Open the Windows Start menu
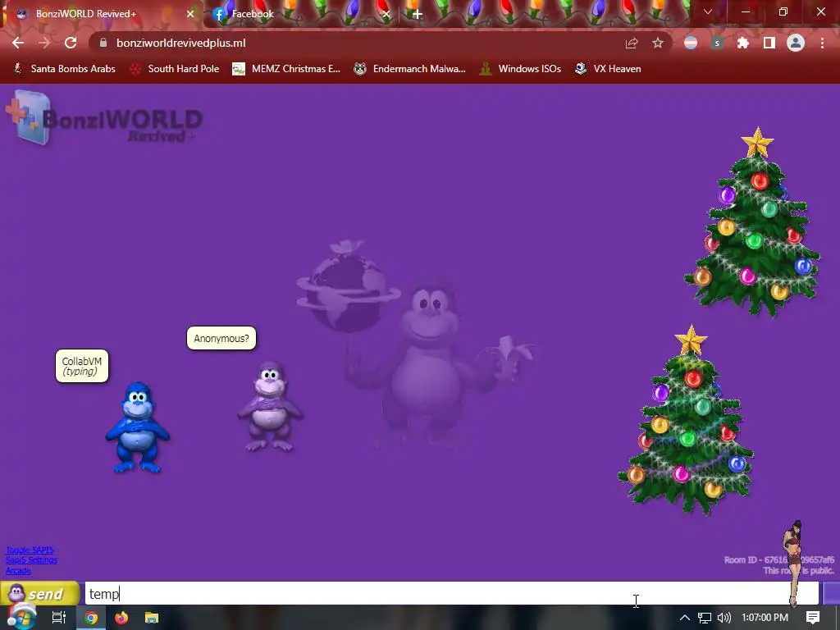 (x=21, y=617)
